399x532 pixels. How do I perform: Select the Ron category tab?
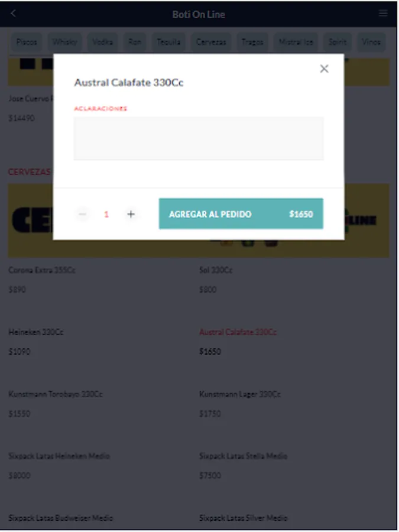(135, 42)
